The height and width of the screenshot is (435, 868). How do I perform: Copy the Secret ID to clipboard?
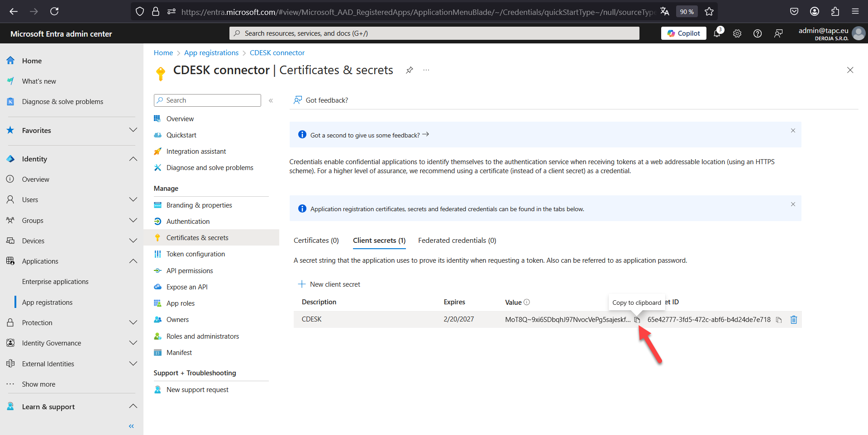(x=779, y=320)
